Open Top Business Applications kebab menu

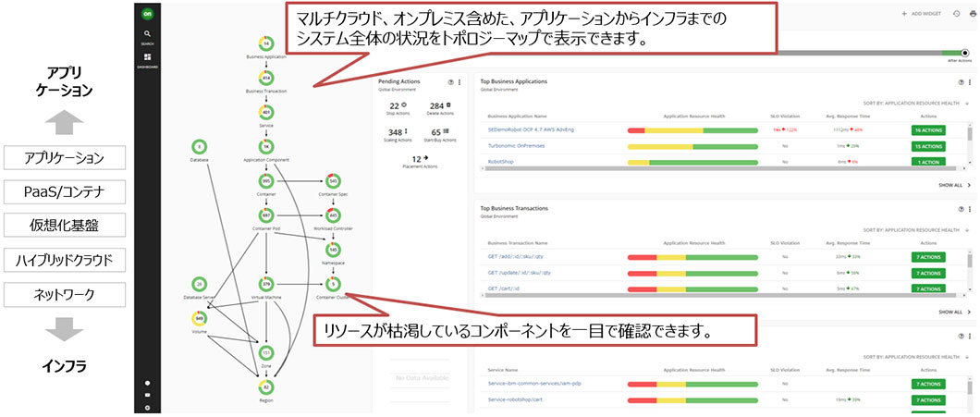click(969, 82)
